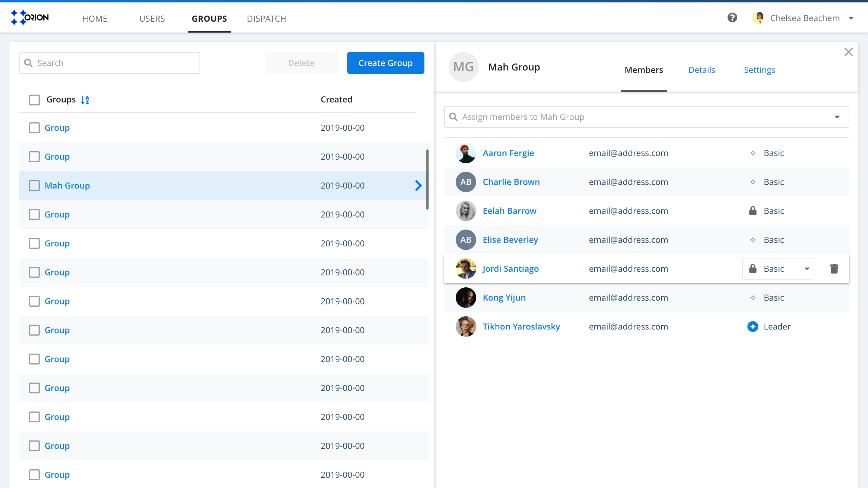The width and height of the screenshot is (868, 488).
Task: Click the Mah Group row chevron arrow
Action: click(x=418, y=185)
